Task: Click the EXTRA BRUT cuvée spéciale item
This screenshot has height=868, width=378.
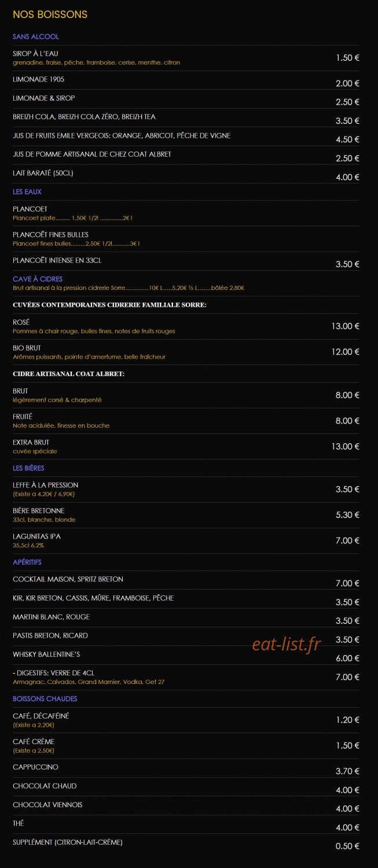Action: [x=186, y=446]
